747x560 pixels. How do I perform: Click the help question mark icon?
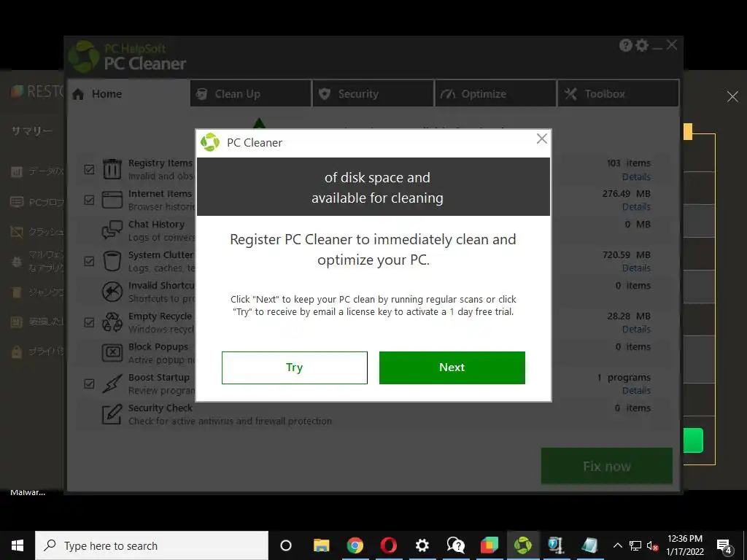click(x=625, y=45)
